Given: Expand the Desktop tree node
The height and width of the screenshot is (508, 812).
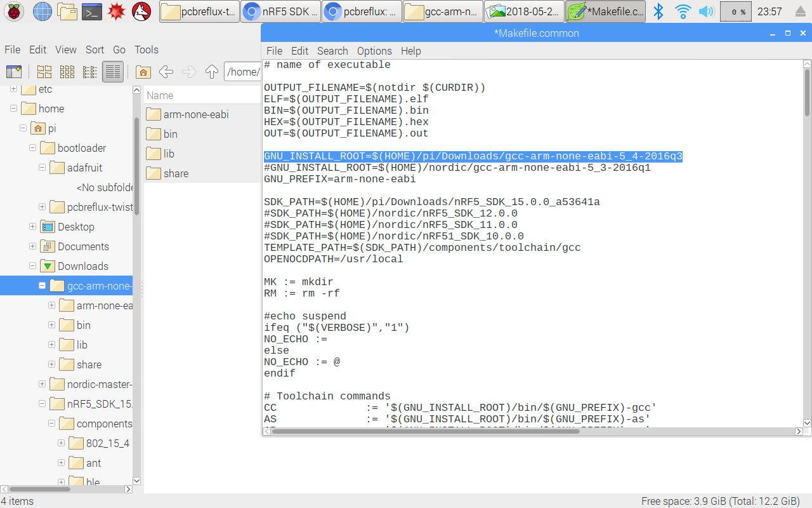Looking at the screenshot, I should (x=32, y=227).
